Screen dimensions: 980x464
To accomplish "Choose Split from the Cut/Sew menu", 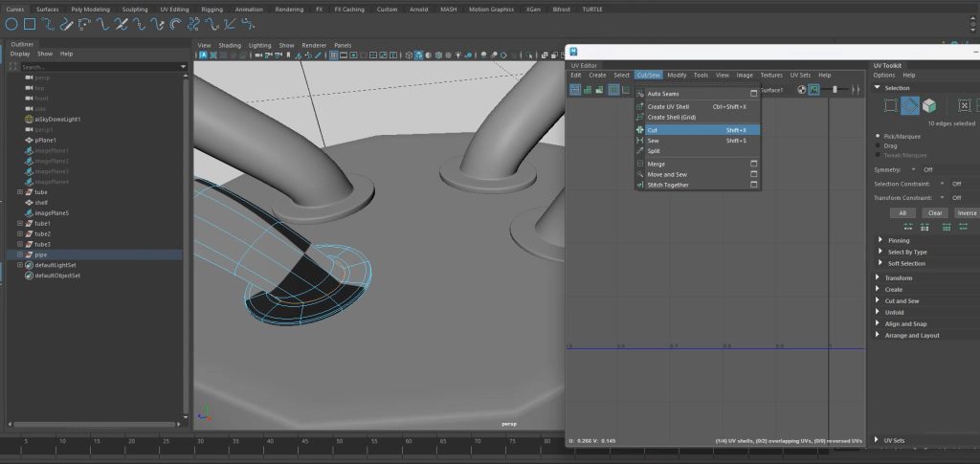I will pyautogui.click(x=698, y=151).
